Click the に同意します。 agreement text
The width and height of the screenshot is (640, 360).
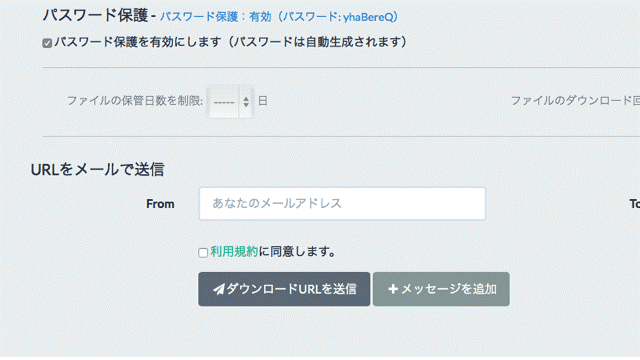click(x=297, y=251)
